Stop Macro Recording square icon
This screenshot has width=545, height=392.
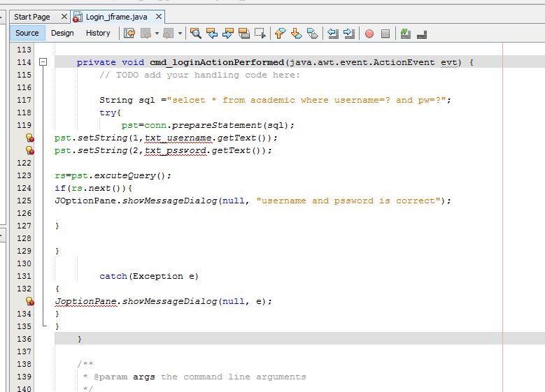(385, 34)
